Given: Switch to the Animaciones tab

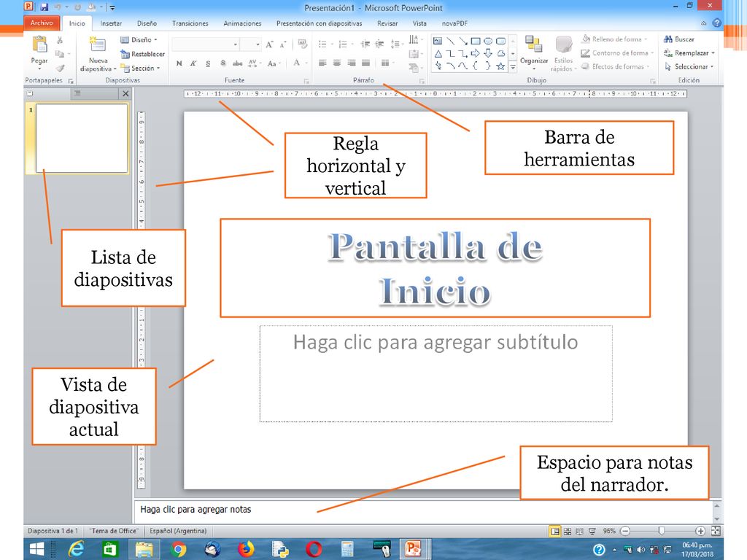Looking at the screenshot, I should [242, 23].
